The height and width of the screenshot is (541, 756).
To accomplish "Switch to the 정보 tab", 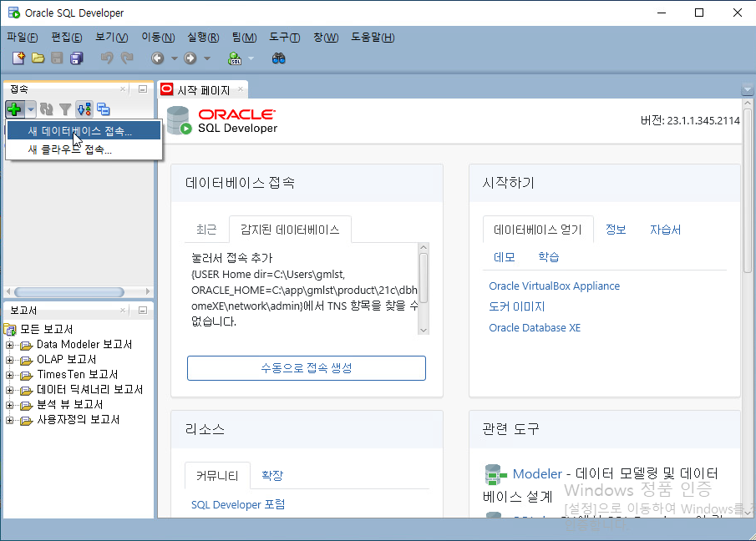I will [x=616, y=230].
